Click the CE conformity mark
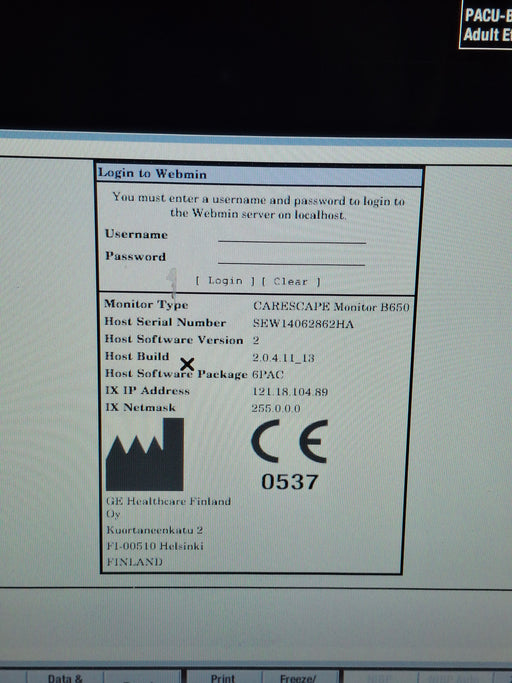Image resolution: width=512 pixels, height=683 pixels. tap(289, 441)
